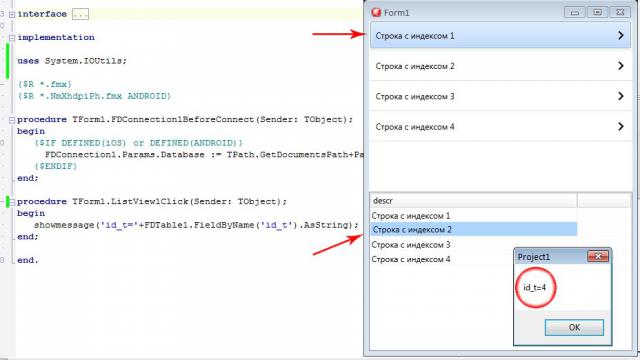
Task: Click the Form1 application title icon
Action: 376,12
